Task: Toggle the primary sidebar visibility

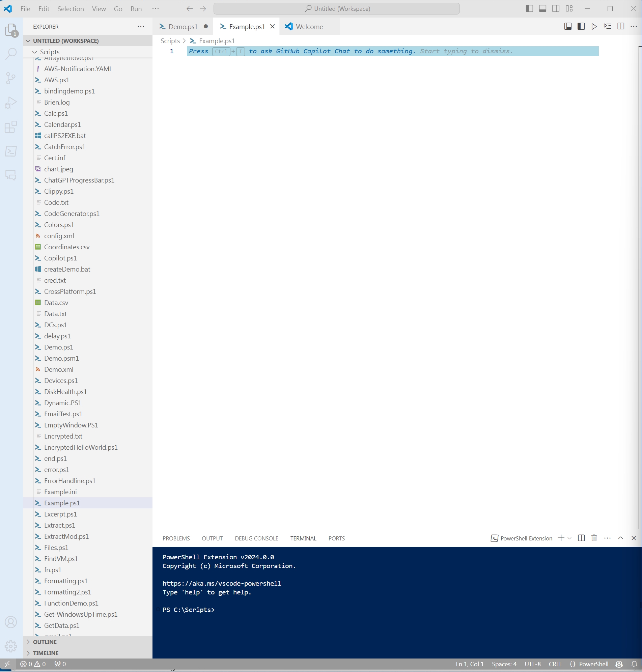Action: coord(529,8)
